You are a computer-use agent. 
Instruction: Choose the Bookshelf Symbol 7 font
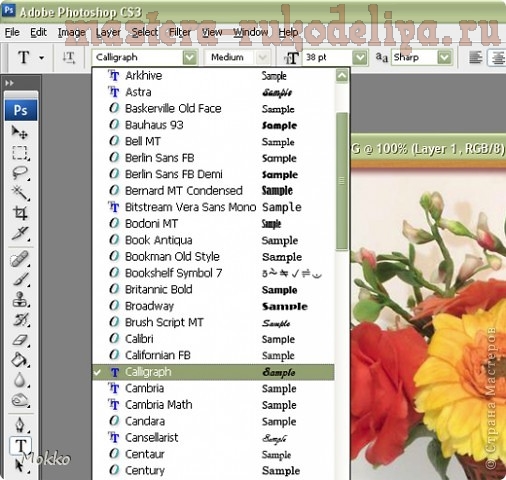pos(213,273)
